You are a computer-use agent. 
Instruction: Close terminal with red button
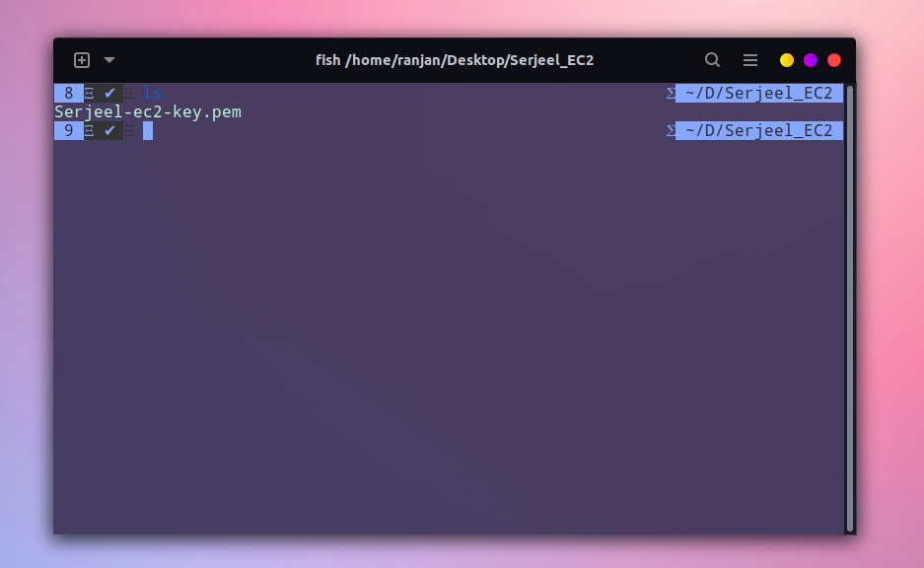pos(834,60)
